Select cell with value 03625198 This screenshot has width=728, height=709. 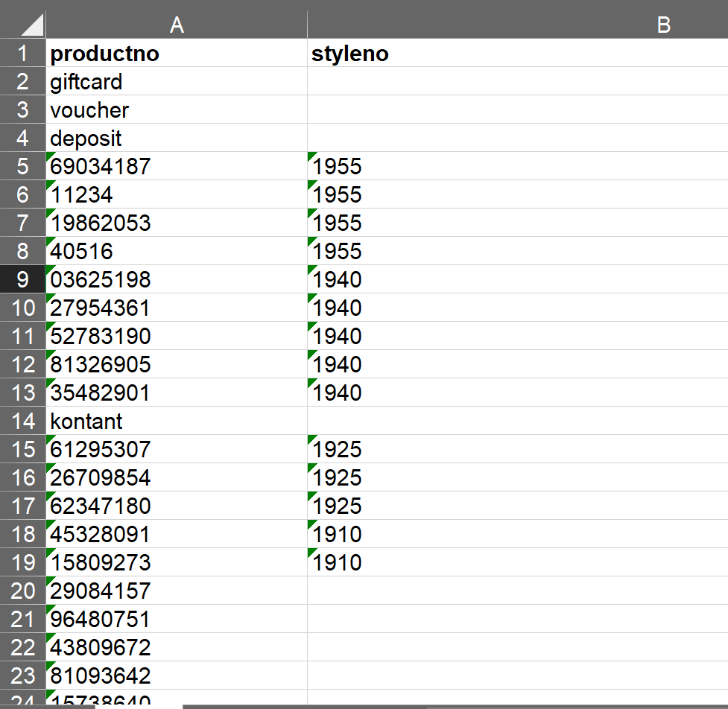click(177, 279)
